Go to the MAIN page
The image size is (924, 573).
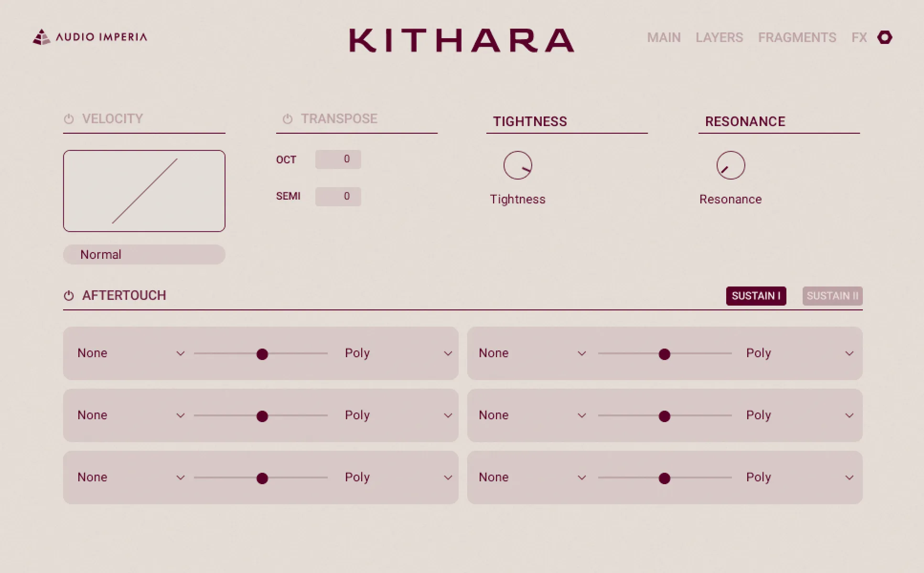(x=664, y=37)
